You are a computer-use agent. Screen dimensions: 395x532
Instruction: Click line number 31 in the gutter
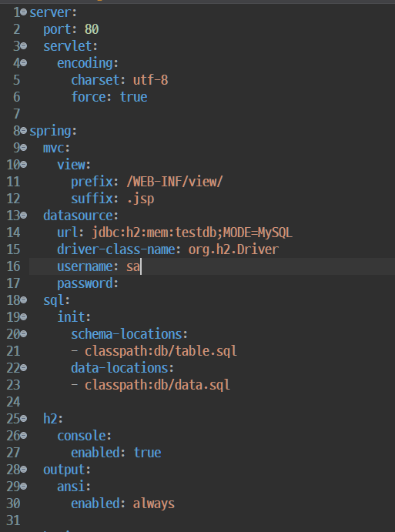click(13, 520)
